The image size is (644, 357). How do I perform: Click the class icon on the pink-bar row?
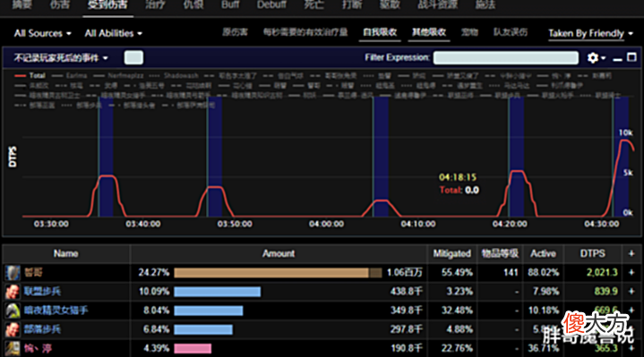tap(13, 348)
